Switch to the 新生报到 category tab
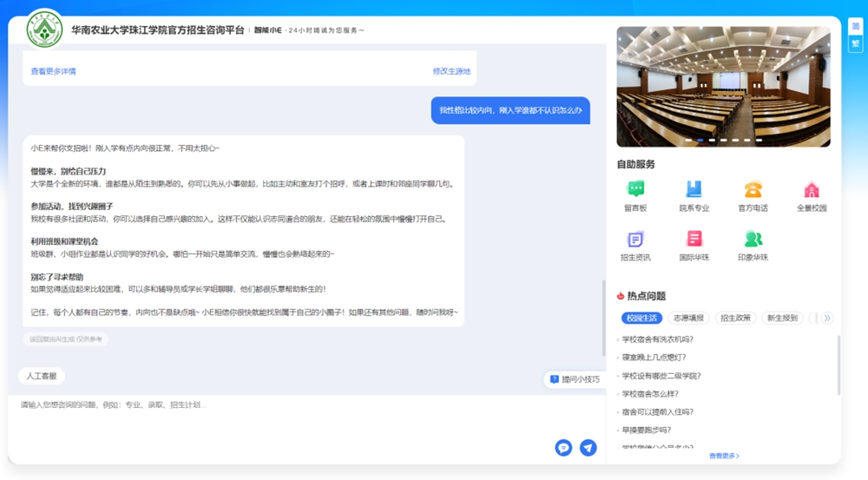 pyautogui.click(x=782, y=319)
